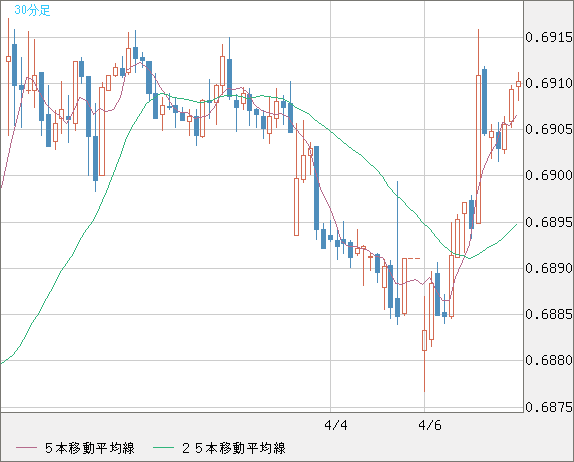Click the 4/4 date label
Screen dimensions: 574x462
click(336, 425)
